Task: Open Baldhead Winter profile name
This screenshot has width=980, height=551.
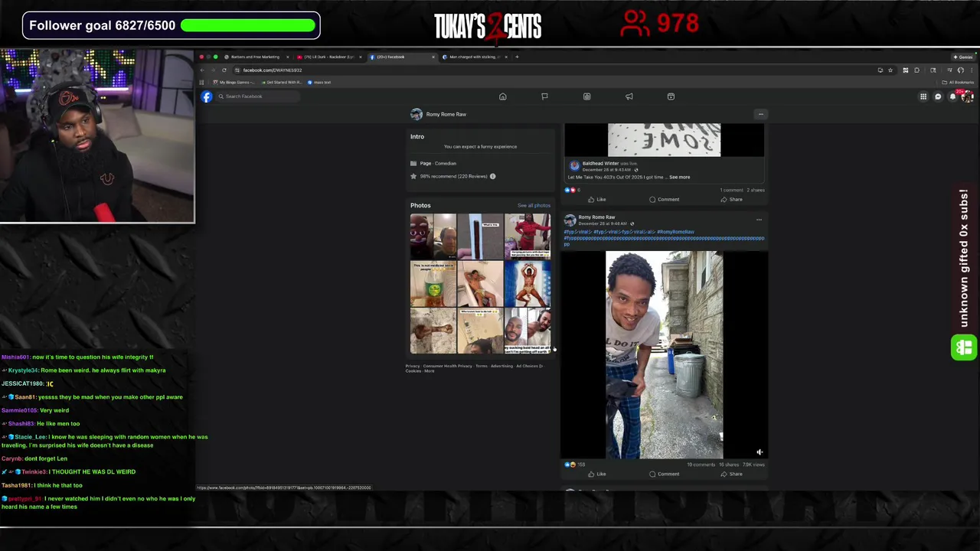Action: click(599, 163)
